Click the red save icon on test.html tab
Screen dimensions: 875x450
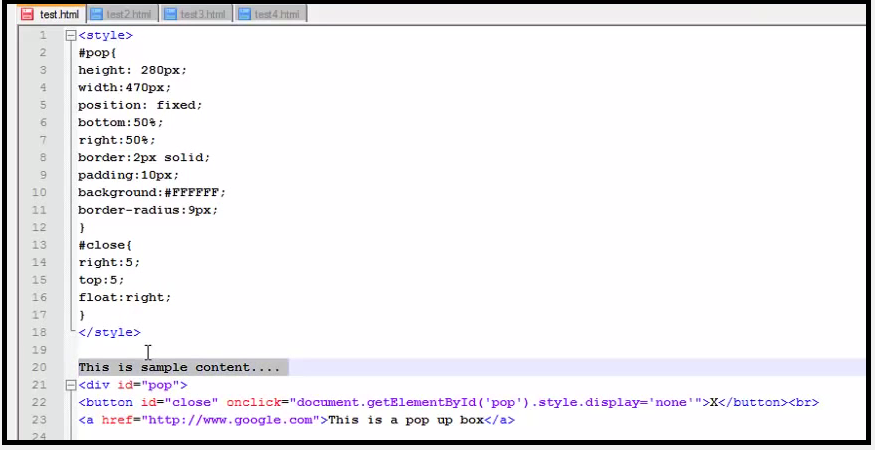click(27, 14)
